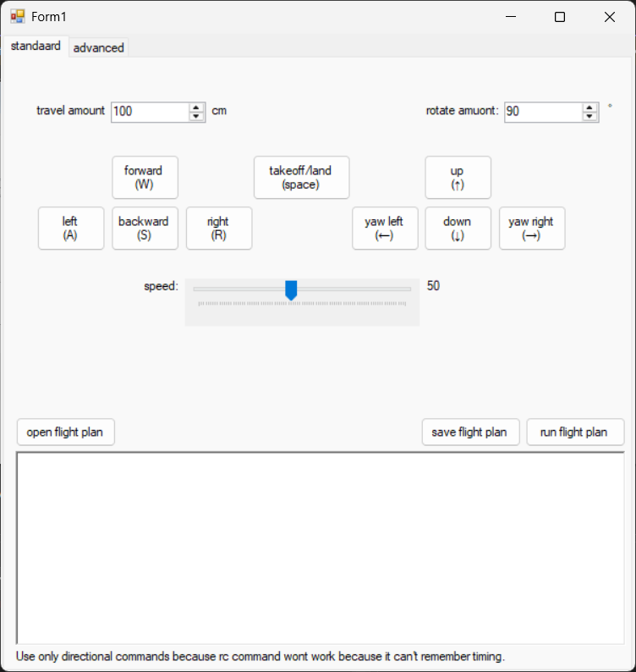The image size is (636, 672).
Task: Rotate with the yaw left button
Action: (x=385, y=229)
